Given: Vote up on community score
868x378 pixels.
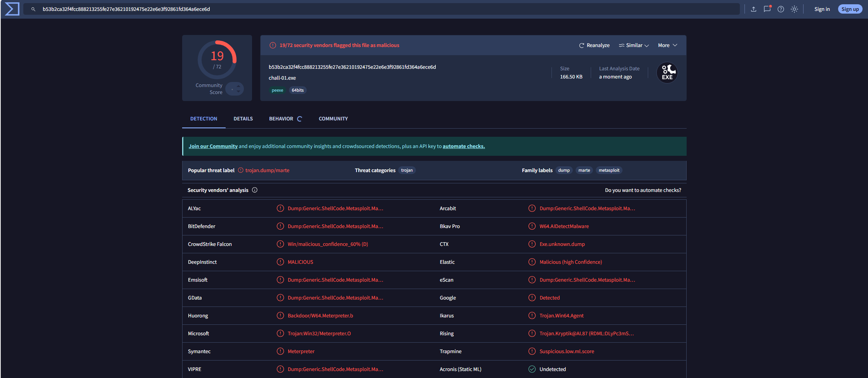Looking at the screenshot, I should (x=238, y=86).
